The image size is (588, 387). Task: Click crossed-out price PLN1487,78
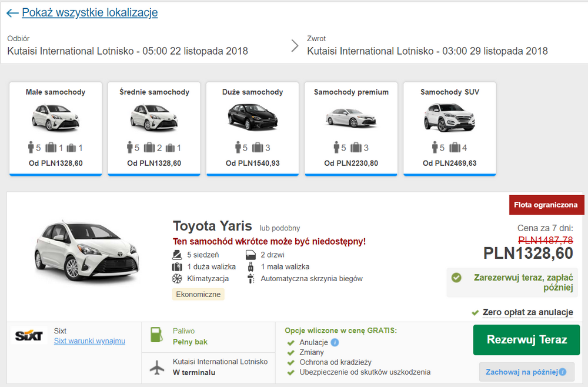pos(546,240)
